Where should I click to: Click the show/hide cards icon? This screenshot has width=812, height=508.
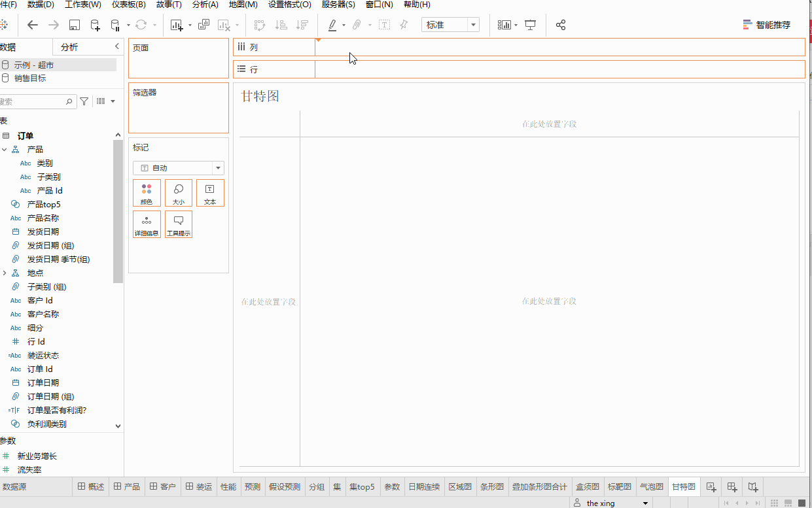click(504, 25)
